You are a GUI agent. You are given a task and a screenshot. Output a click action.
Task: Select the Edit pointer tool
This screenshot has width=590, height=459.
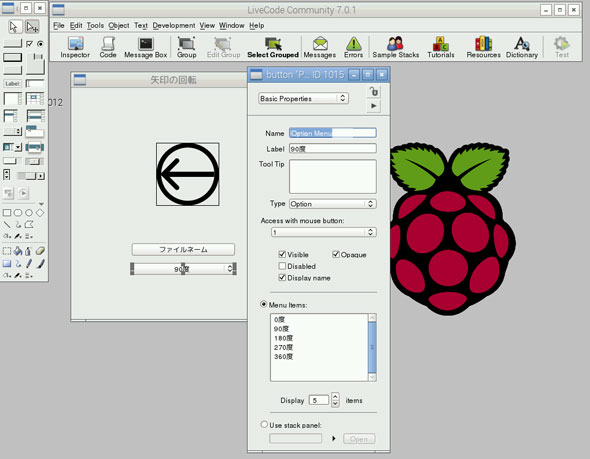(32, 27)
